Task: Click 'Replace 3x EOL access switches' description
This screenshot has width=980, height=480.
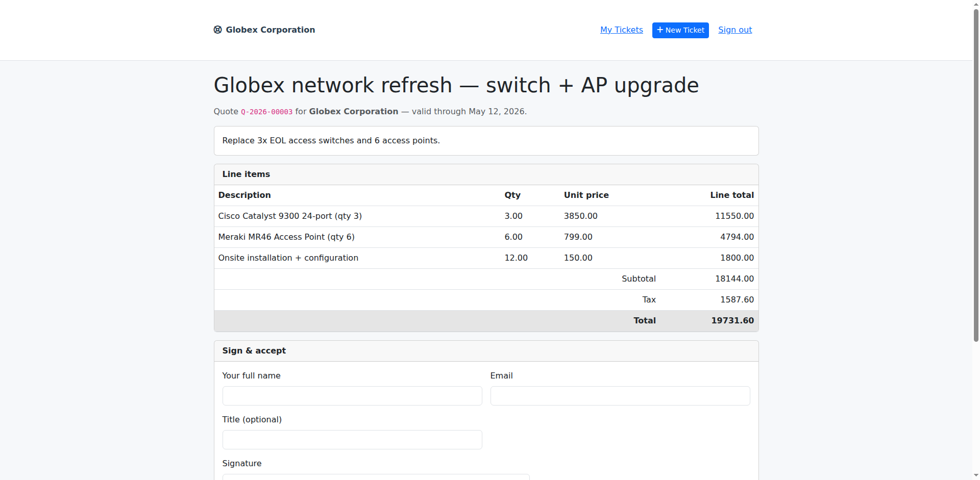Action: tap(331, 140)
